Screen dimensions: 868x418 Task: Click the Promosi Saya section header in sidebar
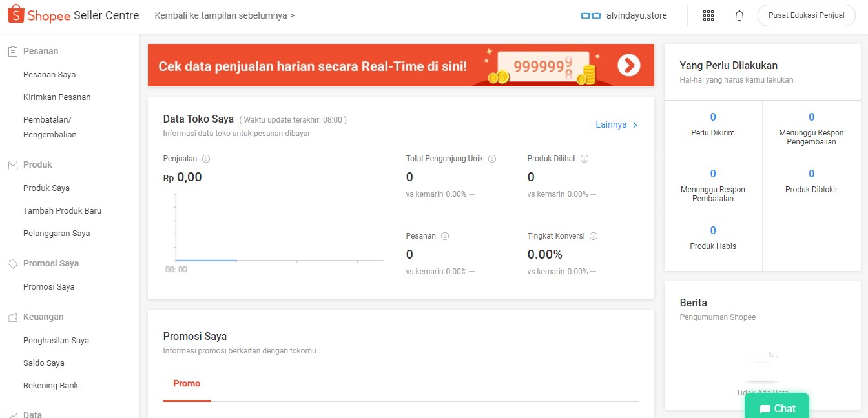pyautogui.click(x=51, y=263)
